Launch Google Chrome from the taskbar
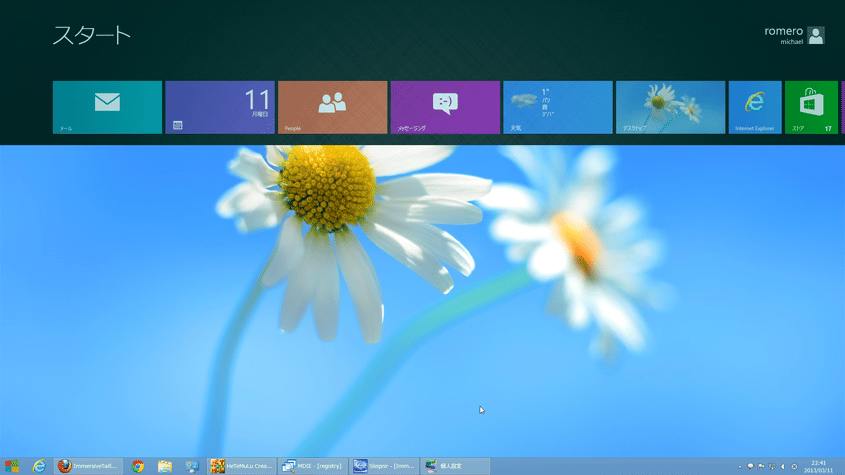Image resolution: width=845 pixels, height=475 pixels. 138,466
